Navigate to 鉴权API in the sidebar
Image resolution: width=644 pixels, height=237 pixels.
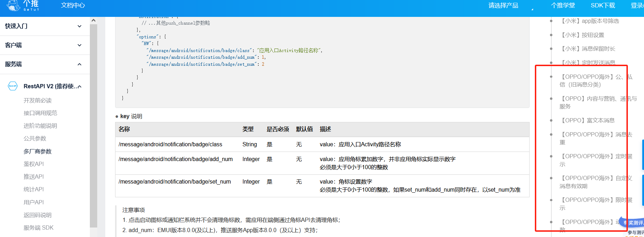34,164
